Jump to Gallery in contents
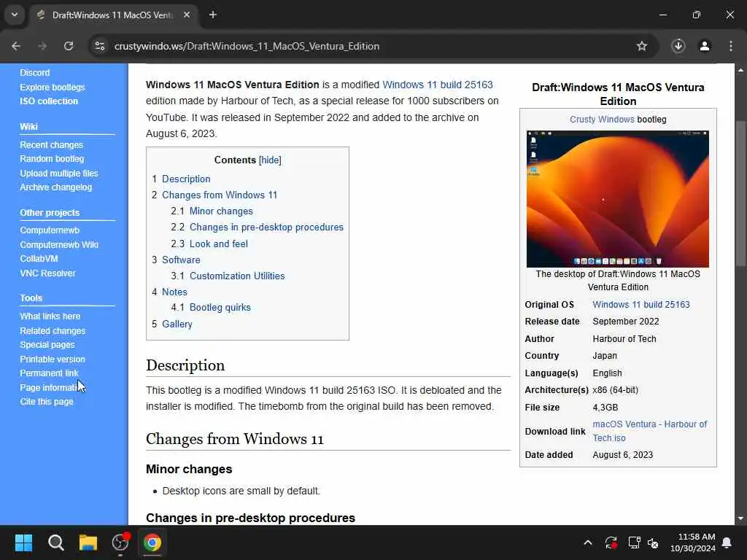747x560 pixels. coord(177,324)
